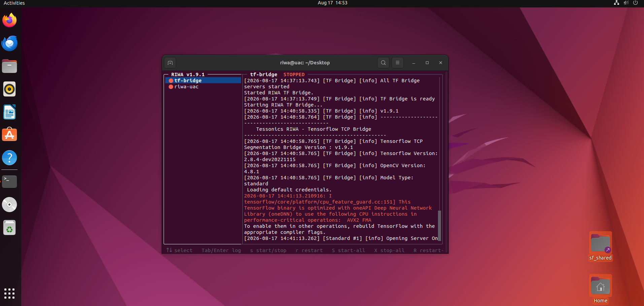The image size is (644, 306).
Task: Show Applications grid
Action: [x=9, y=293]
